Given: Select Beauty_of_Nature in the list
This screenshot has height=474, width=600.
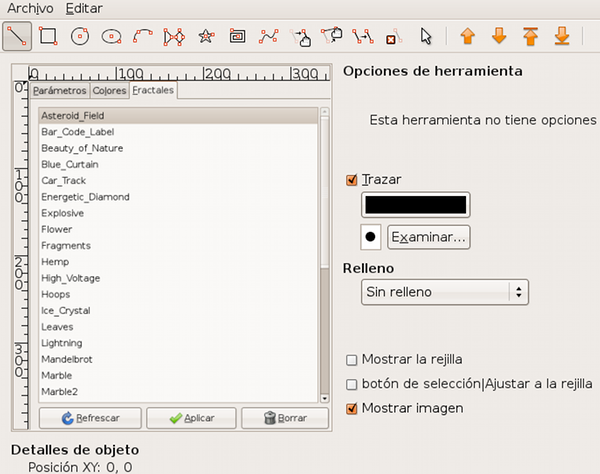Looking at the screenshot, I should click(178, 148).
